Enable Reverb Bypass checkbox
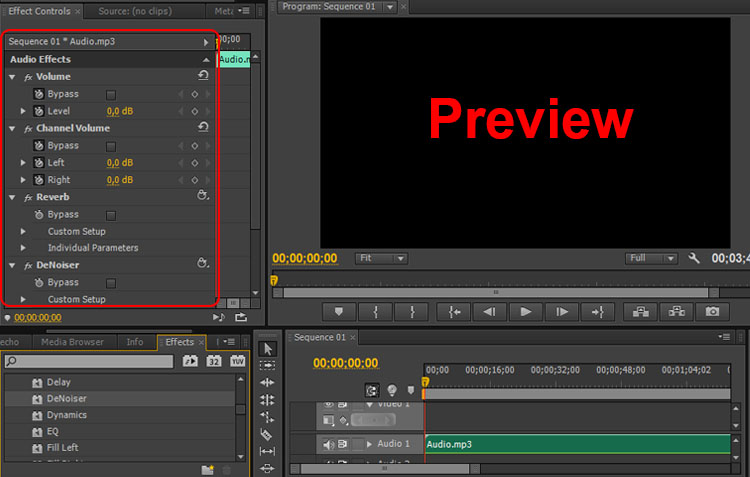 [x=111, y=215]
